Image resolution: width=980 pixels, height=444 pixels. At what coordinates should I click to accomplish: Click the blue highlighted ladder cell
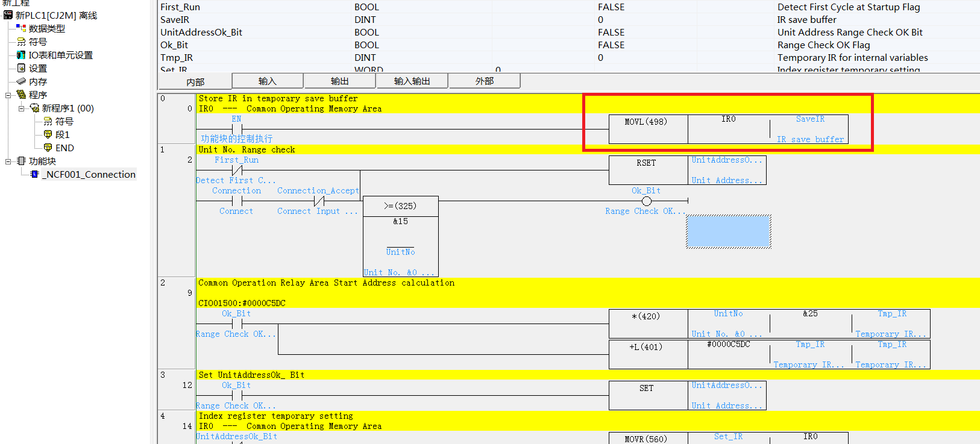tap(728, 231)
